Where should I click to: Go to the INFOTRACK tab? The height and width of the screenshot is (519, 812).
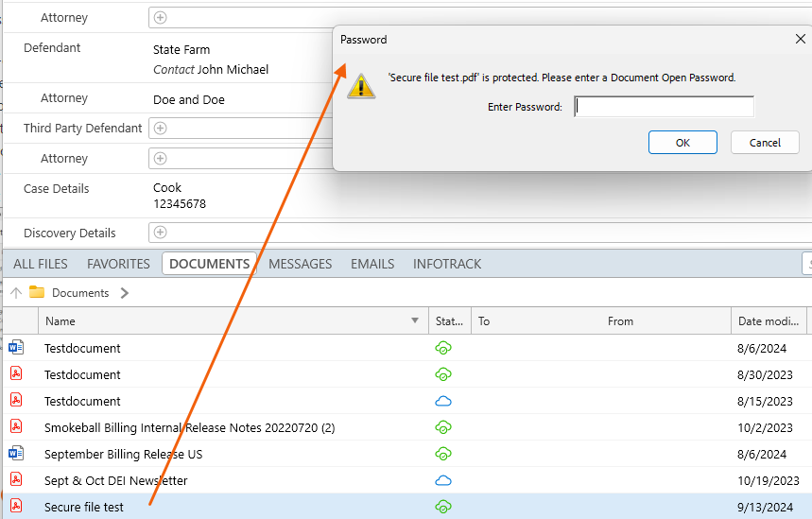click(447, 264)
